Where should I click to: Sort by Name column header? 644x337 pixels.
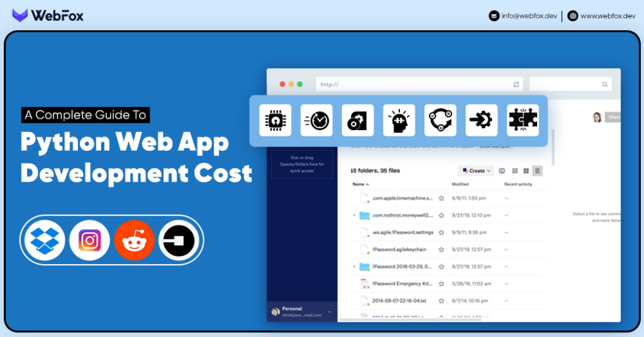point(360,184)
